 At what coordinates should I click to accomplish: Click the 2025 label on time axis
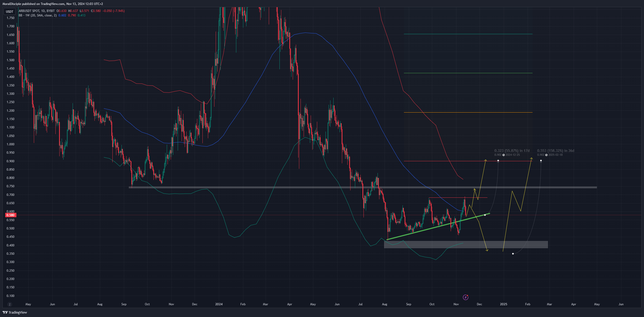click(x=503, y=304)
